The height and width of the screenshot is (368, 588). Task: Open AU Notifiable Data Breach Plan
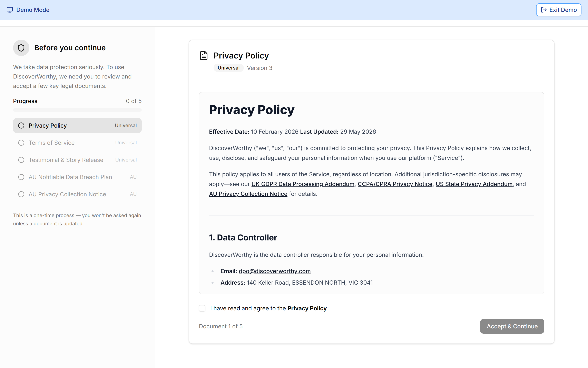77,177
